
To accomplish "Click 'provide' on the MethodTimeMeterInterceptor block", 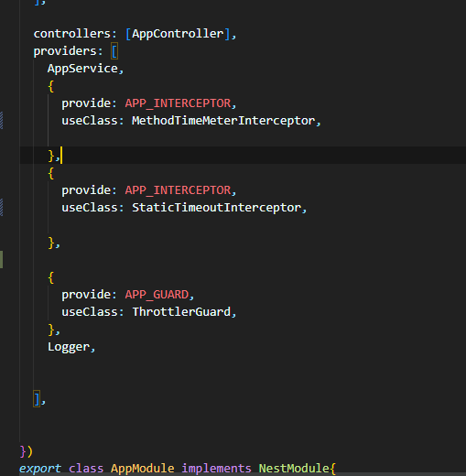I will 86,103.
